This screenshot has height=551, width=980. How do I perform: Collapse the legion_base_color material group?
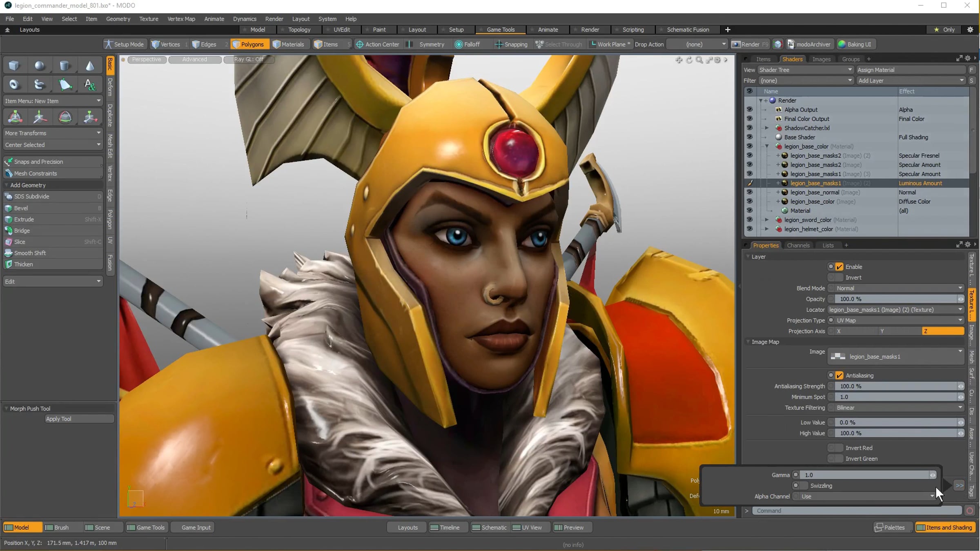tap(766, 146)
